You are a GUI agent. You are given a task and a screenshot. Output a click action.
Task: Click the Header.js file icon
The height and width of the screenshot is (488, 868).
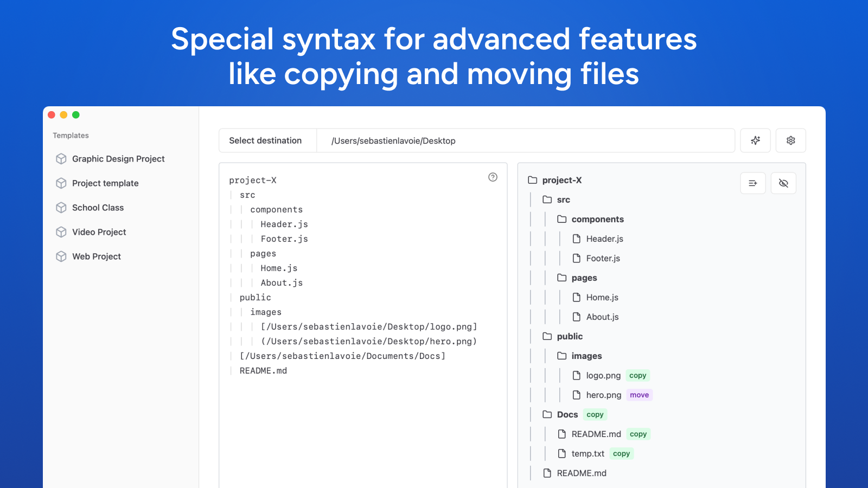(577, 239)
